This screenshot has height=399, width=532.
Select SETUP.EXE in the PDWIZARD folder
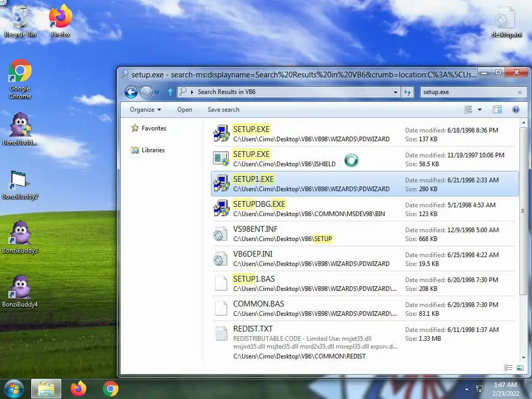pos(365,134)
